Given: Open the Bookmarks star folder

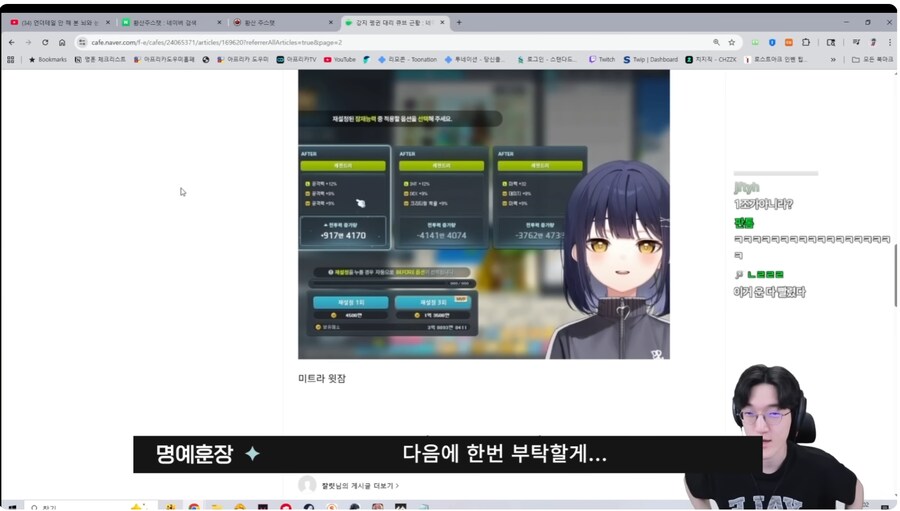Looking at the screenshot, I should 48,59.
